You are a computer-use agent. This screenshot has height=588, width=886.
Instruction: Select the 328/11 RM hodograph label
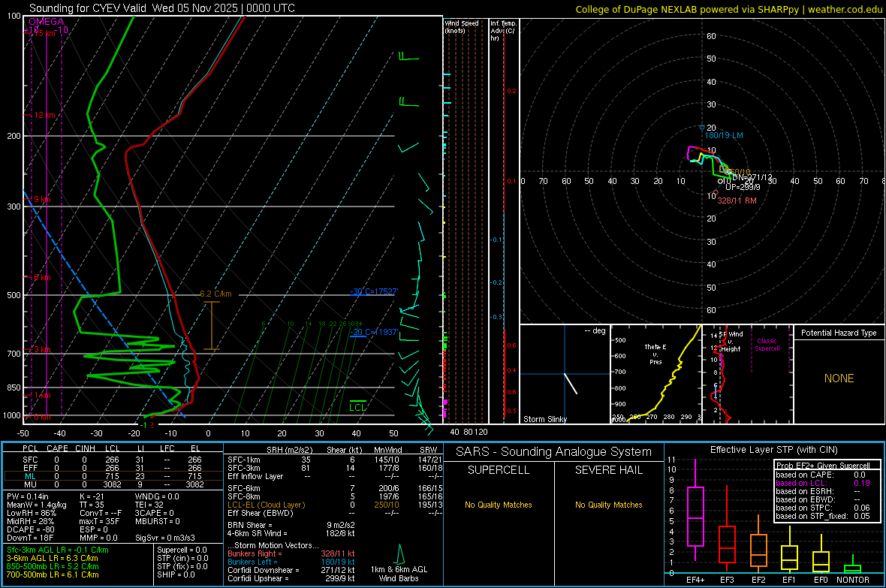click(x=737, y=201)
